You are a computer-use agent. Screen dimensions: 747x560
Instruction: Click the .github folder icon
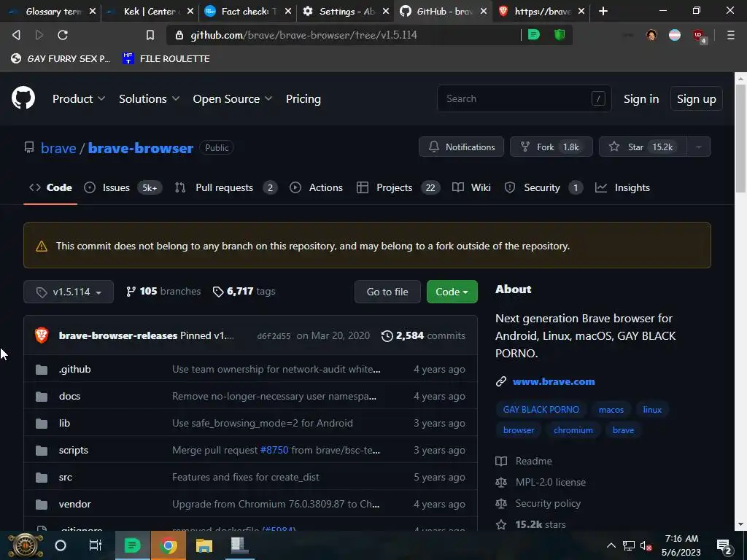(42, 370)
